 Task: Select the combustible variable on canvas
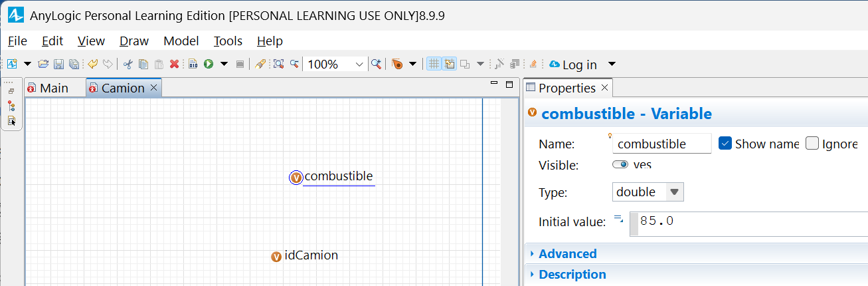[296, 178]
